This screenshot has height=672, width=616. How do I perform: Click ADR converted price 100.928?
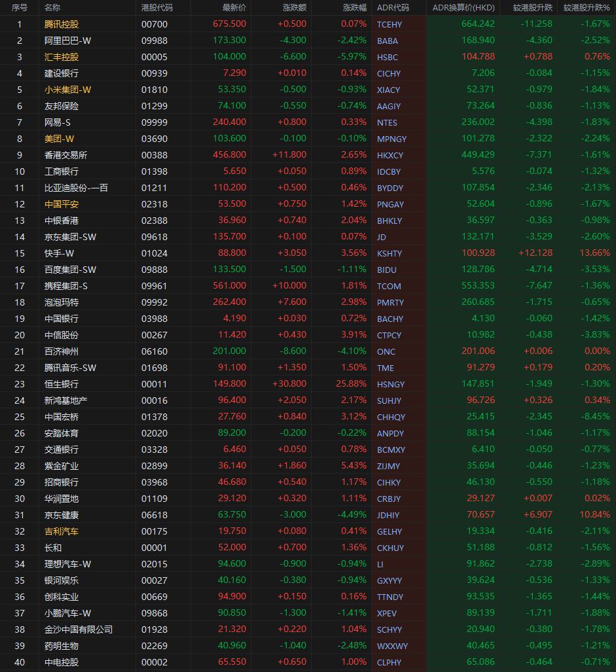click(x=478, y=253)
